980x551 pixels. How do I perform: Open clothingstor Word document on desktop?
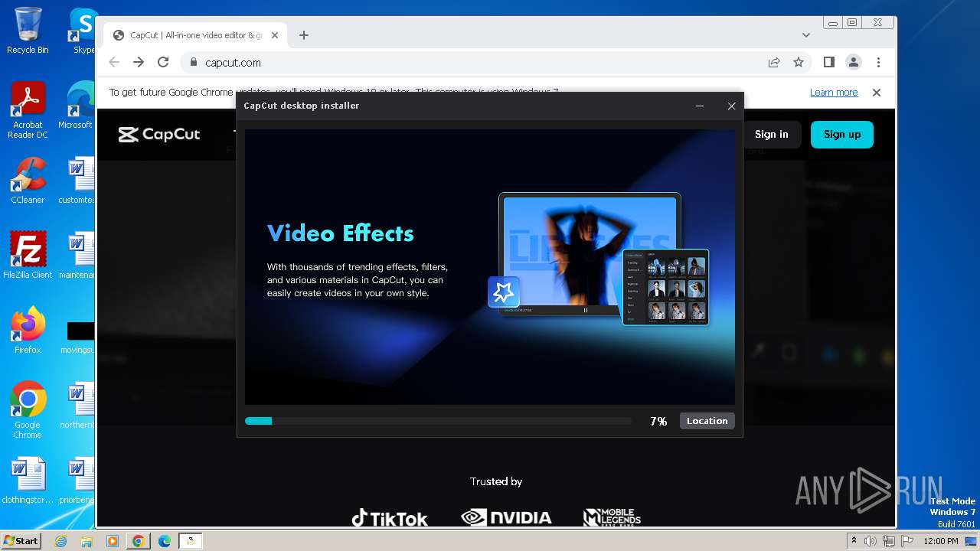pos(28,481)
